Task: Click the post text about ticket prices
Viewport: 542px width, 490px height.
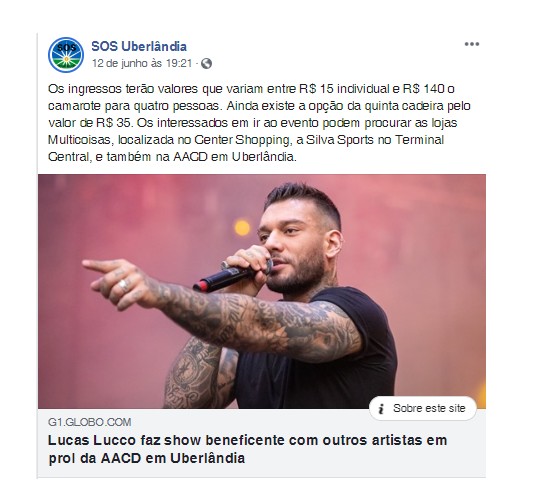Action: 259,123
